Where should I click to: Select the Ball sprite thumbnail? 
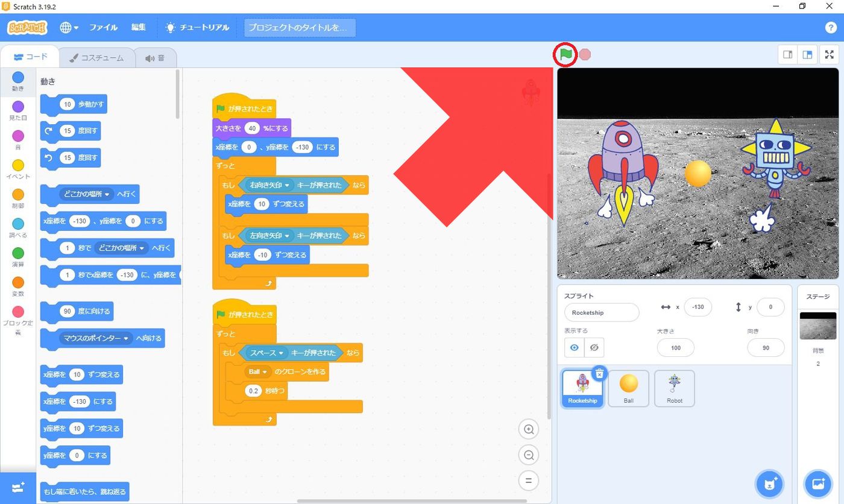tap(629, 388)
